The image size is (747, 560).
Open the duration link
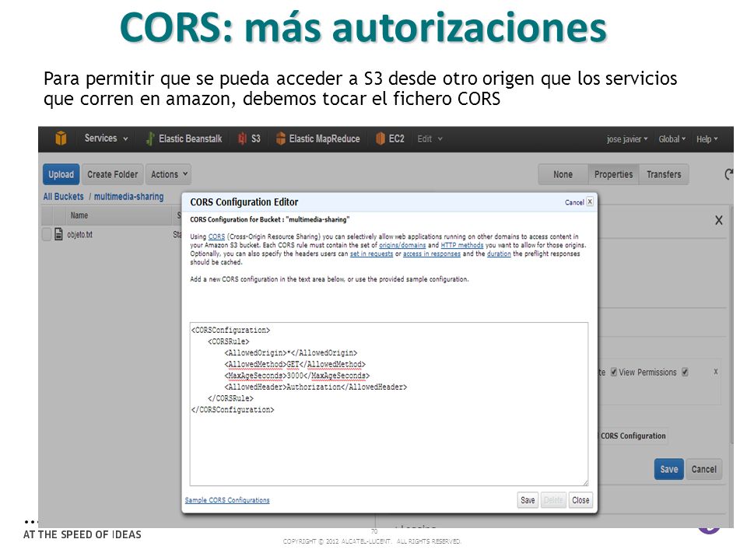click(x=499, y=254)
